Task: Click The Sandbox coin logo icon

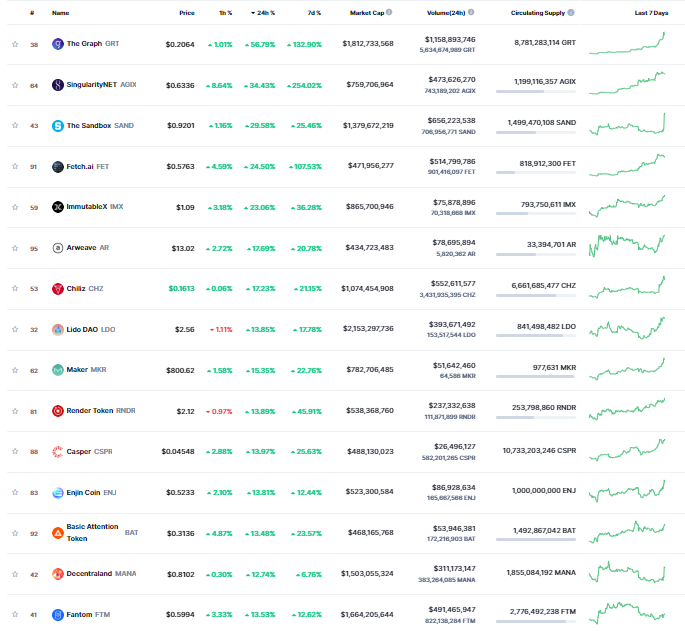Action: [x=58, y=126]
